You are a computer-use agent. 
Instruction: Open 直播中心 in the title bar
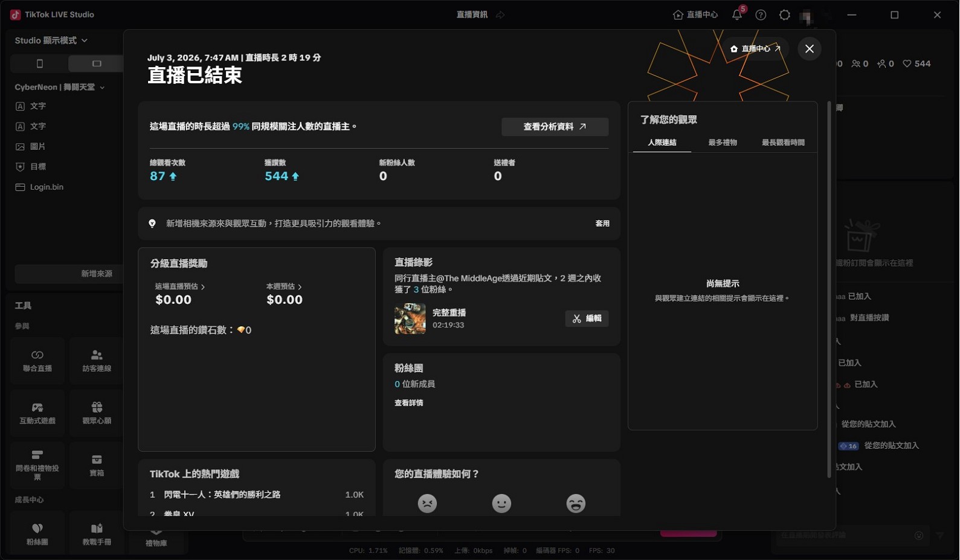pos(695,15)
